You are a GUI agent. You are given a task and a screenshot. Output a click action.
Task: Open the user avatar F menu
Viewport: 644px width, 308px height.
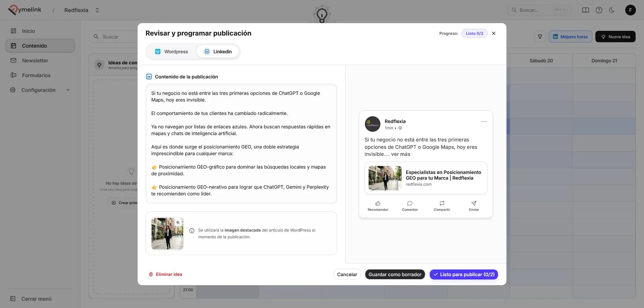click(630, 10)
